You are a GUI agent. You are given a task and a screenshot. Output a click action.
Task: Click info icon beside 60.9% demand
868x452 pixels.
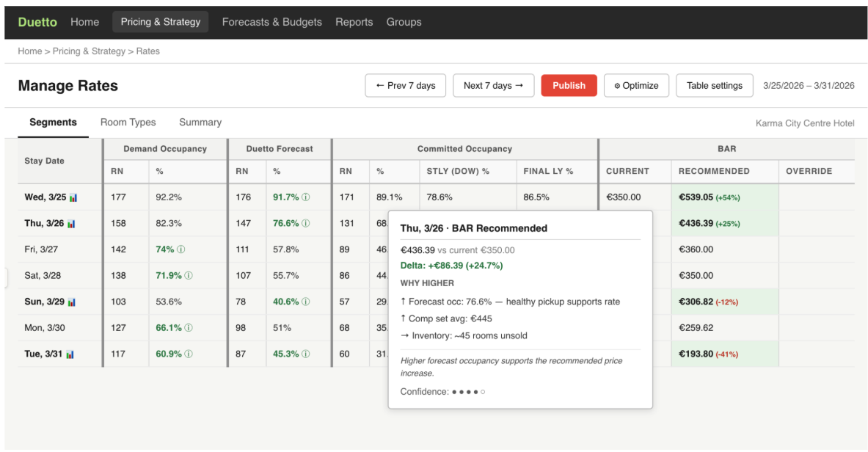click(189, 354)
